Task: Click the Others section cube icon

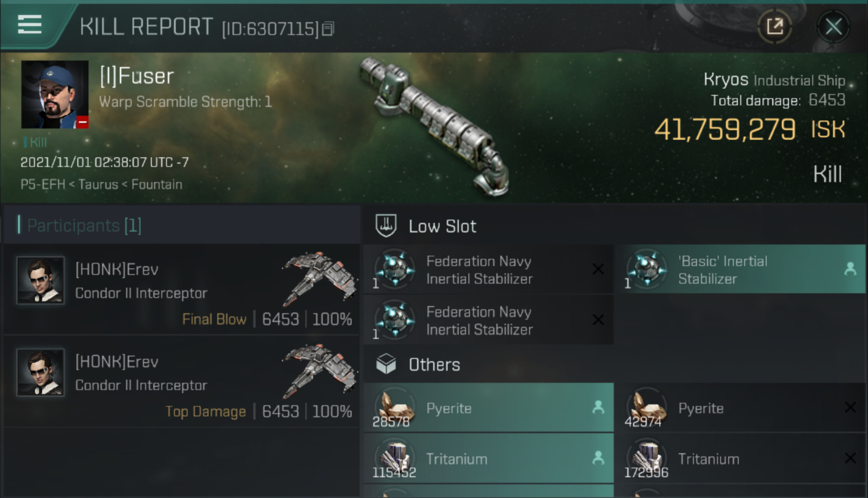Action: click(386, 364)
